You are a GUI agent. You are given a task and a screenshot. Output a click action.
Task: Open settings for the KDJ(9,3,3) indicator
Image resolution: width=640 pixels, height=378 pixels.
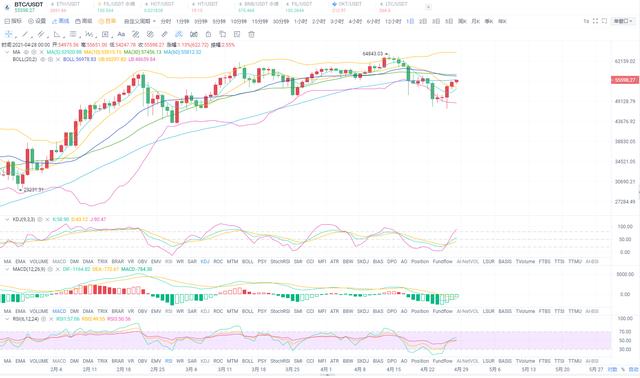pos(40,219)
